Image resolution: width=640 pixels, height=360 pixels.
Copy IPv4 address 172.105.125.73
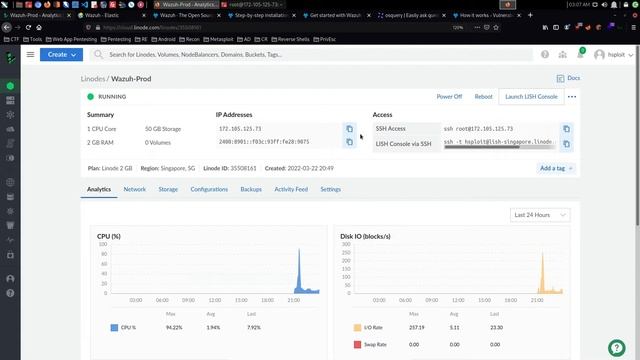(x=349, y=129)
